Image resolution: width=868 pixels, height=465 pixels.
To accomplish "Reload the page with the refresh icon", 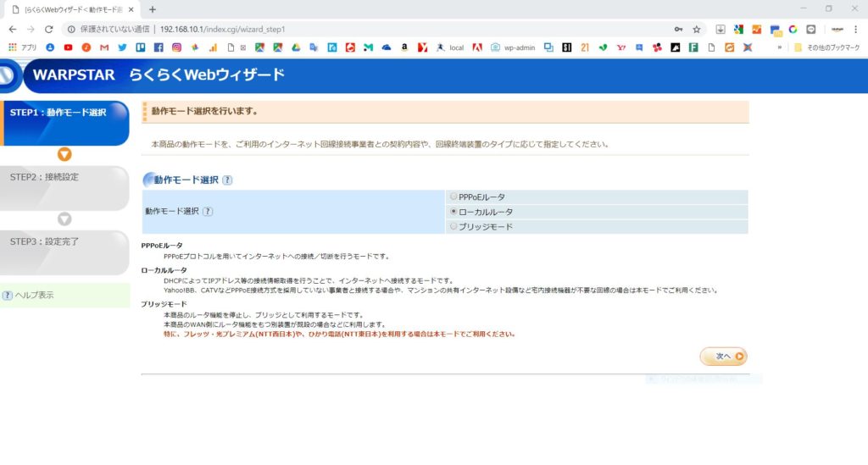I will pos(48,29).
